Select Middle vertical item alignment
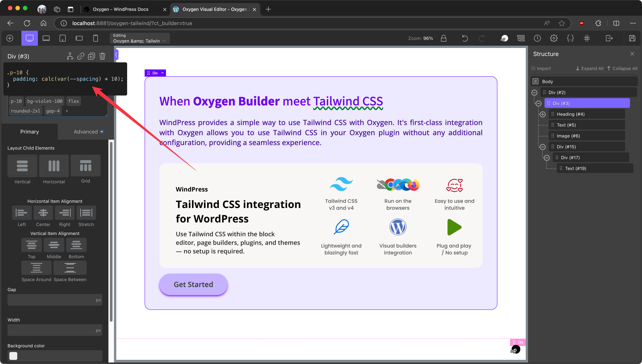Viewport: 642px width, 364px height. pos(54,245)
